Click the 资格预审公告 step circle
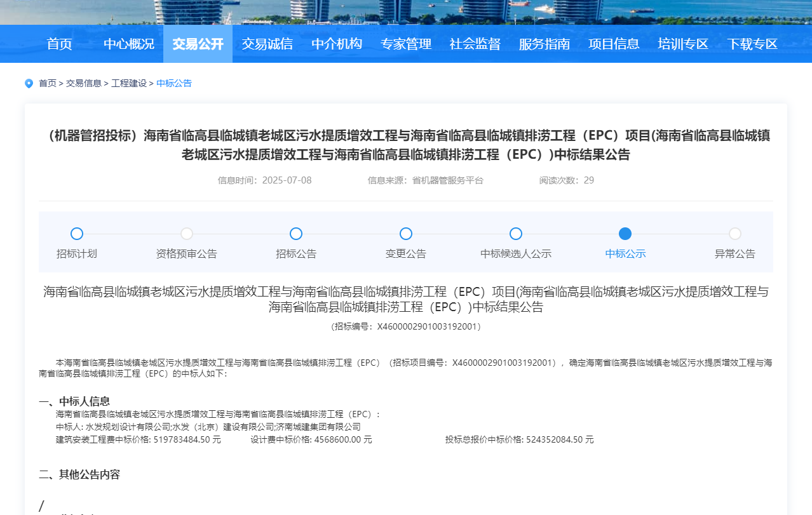This screenshot has width=812, height=515. 186,233
